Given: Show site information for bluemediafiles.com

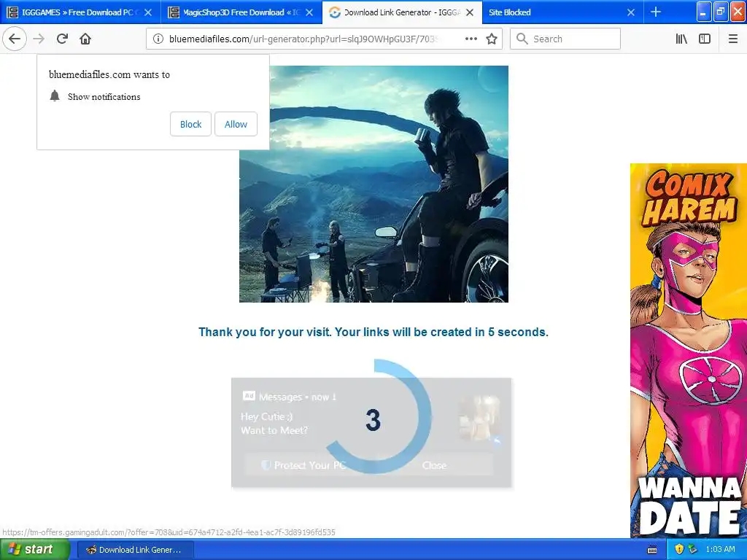Looking at the screenshot, I should pos(158,39).
